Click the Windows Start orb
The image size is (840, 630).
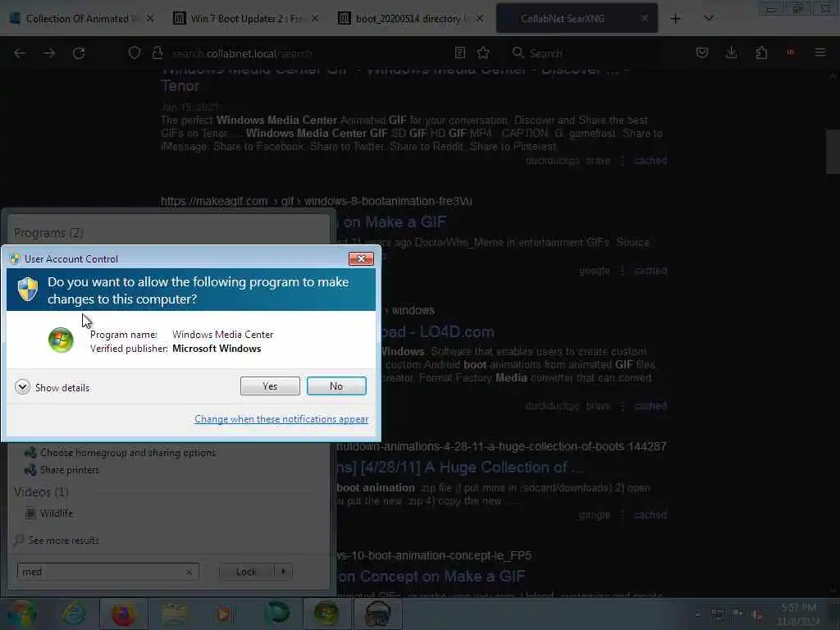tap(21, 614)
